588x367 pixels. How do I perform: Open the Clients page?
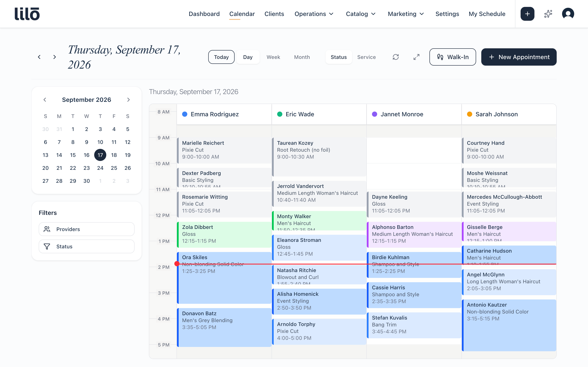click(x=274, y=14)
